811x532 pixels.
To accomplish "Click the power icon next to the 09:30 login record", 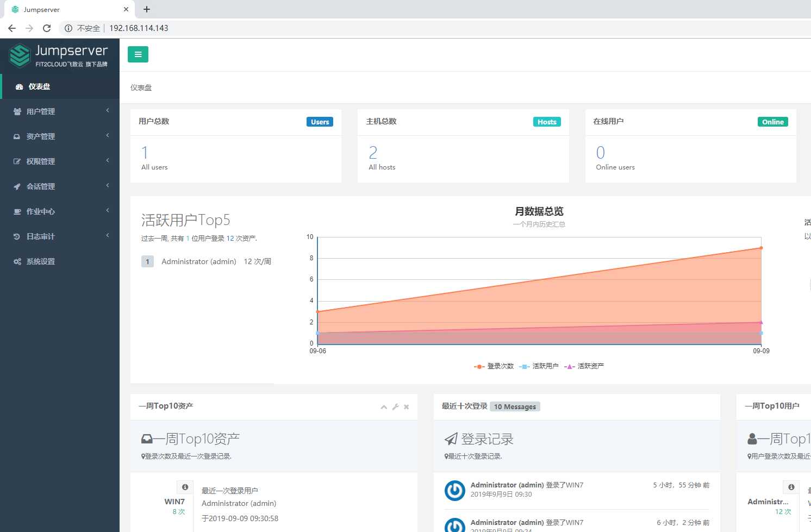I will [455, 491].
